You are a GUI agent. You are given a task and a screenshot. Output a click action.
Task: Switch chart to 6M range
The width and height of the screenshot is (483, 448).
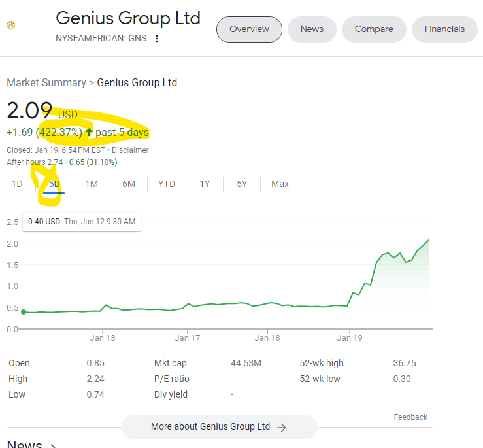(129, 184)
